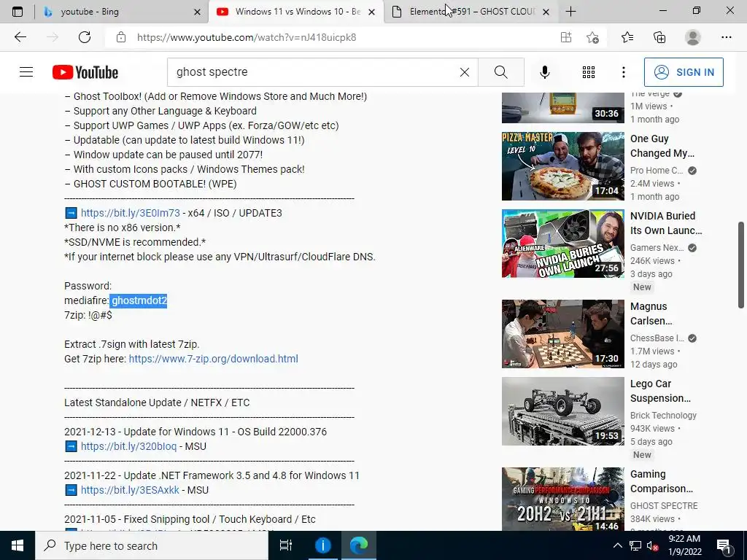Click the Pro Home C… channel name

click(657, 170)
